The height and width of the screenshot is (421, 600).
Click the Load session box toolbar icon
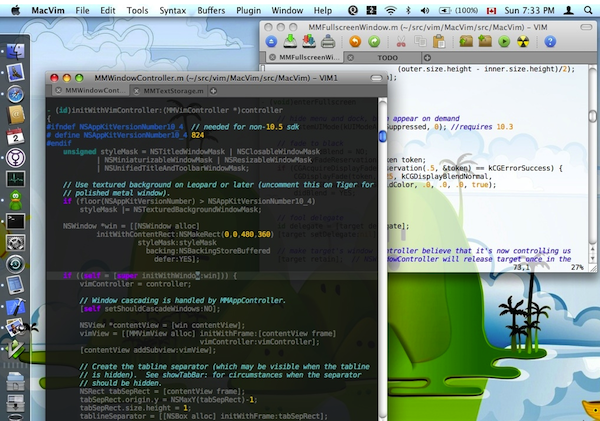coord(466,41)
